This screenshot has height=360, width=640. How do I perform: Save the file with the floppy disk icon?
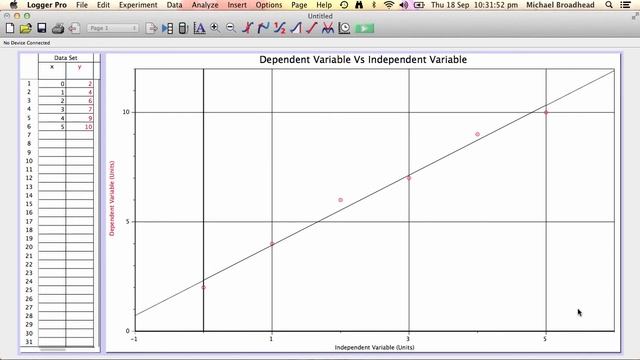[42, 28]
